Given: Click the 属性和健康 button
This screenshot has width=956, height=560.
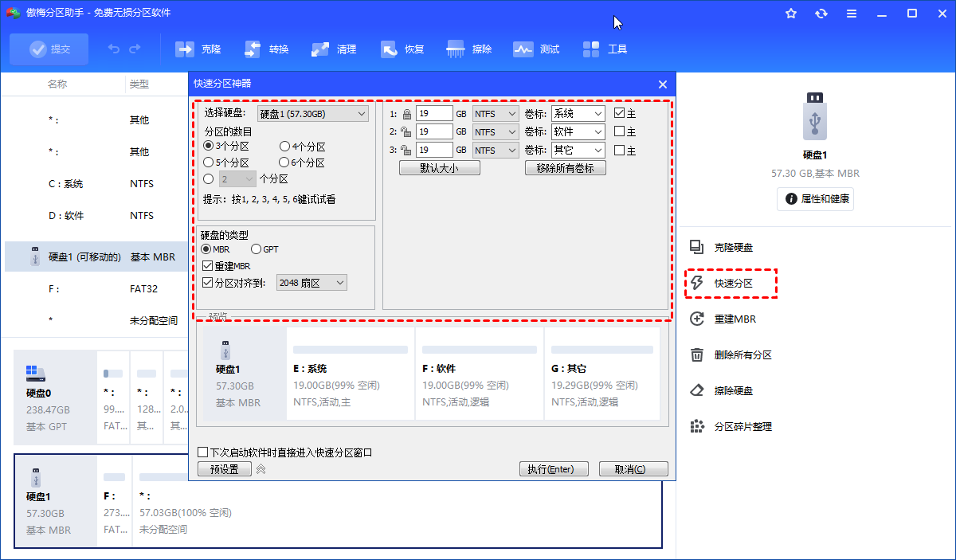Looking at the screenshot, I should tap(815, 198).
